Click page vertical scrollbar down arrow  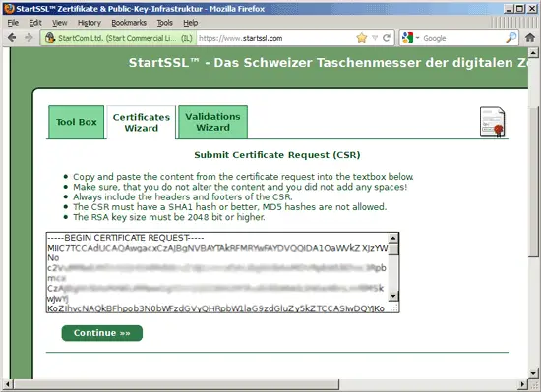pyautogui.click(x=533, y=373)
